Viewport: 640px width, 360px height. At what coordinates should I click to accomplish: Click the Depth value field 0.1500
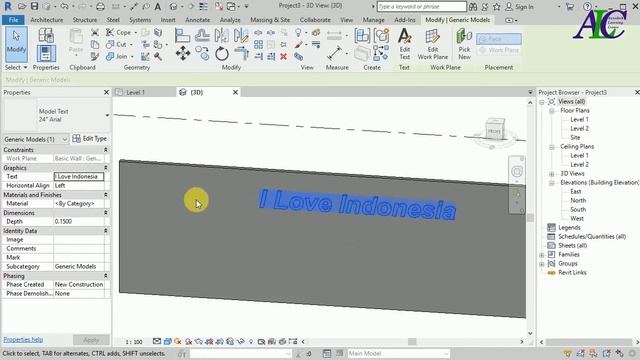pos(79,221)
